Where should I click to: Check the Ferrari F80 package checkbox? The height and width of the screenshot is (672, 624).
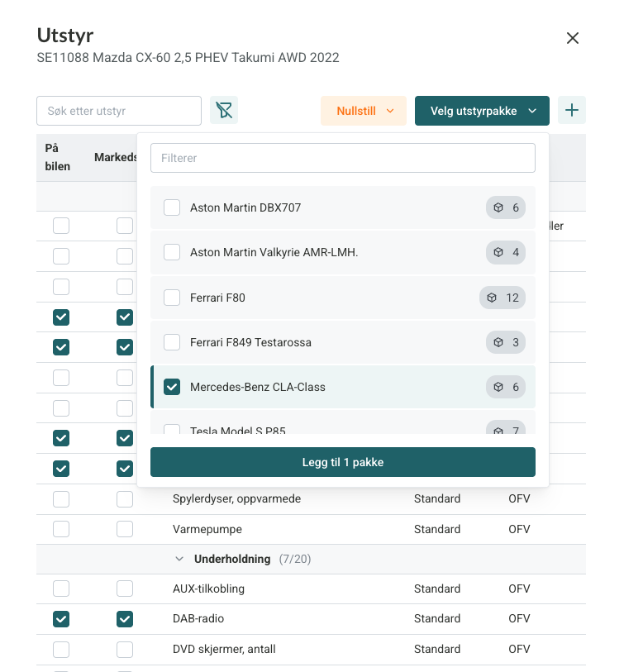172,298
